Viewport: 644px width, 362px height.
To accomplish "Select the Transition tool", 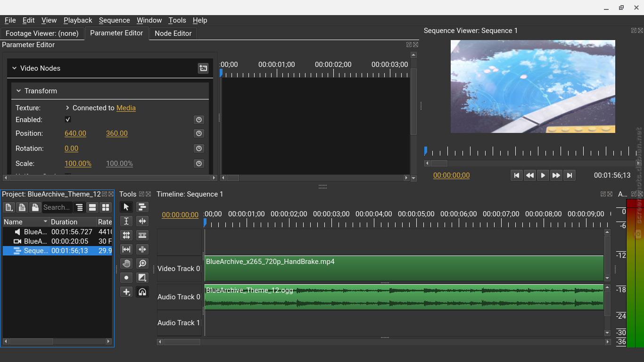I will [142, 278].
